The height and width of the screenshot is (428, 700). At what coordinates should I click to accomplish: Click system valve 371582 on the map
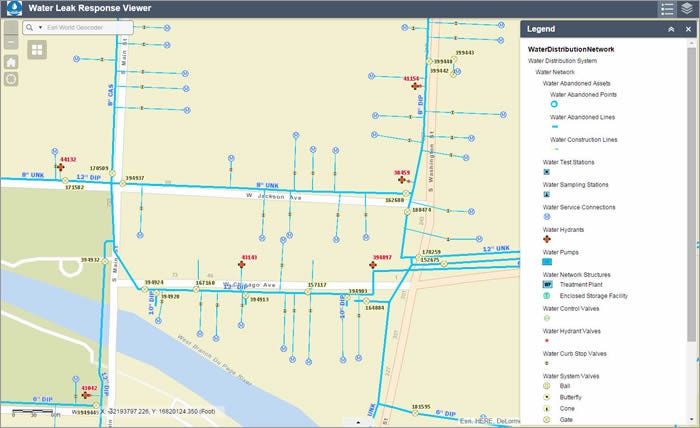coord(66,181)
